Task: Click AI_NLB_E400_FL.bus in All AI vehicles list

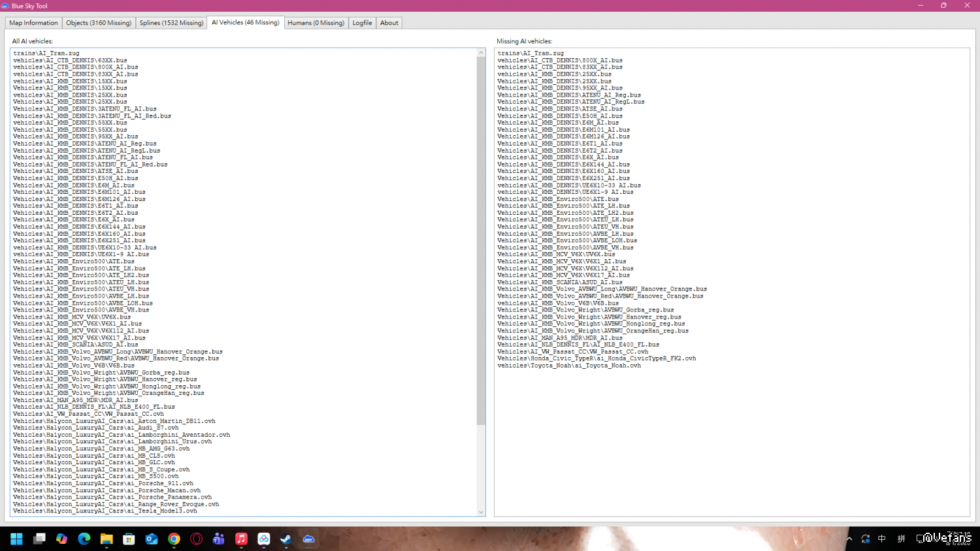Action: 94,407
